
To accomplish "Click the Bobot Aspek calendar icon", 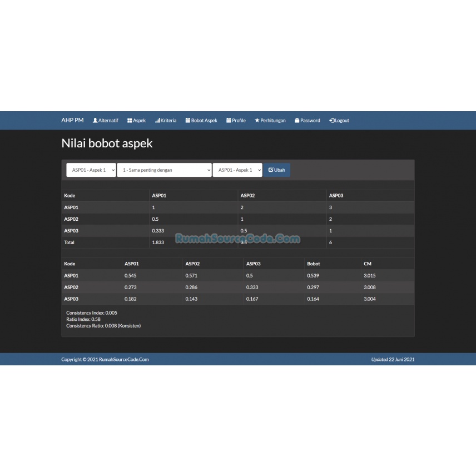I will 188,121.
